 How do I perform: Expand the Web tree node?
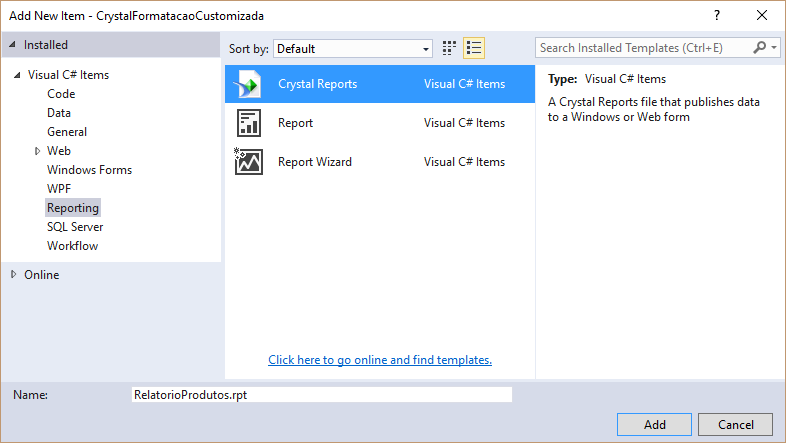(x=37, y=151)
